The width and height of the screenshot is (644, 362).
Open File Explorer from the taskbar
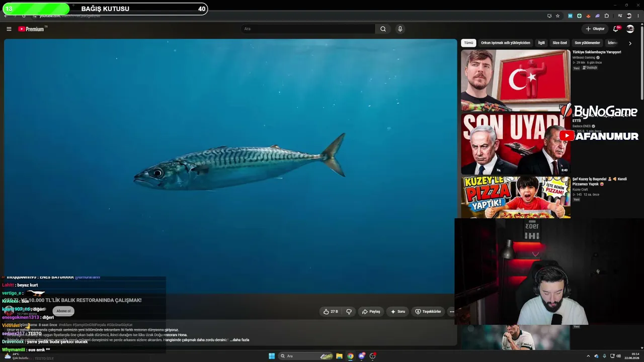point(339,356)
